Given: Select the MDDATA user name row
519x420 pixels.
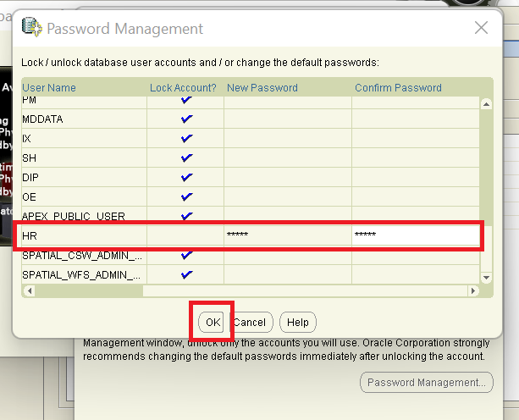Looking at the screenshot, I should tap(84, 119).
